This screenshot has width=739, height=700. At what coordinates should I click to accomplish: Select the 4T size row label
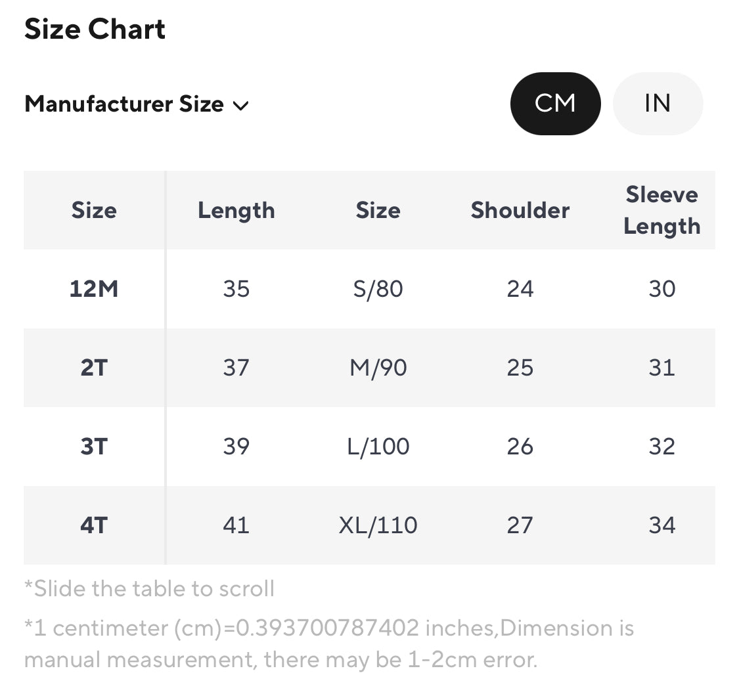(x=94, y=525)
